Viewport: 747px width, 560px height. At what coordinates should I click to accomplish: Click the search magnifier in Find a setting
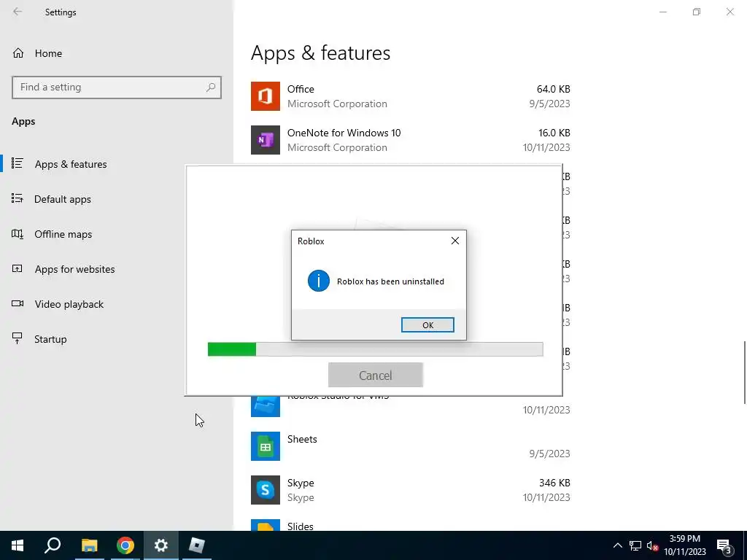coord(211,87)
